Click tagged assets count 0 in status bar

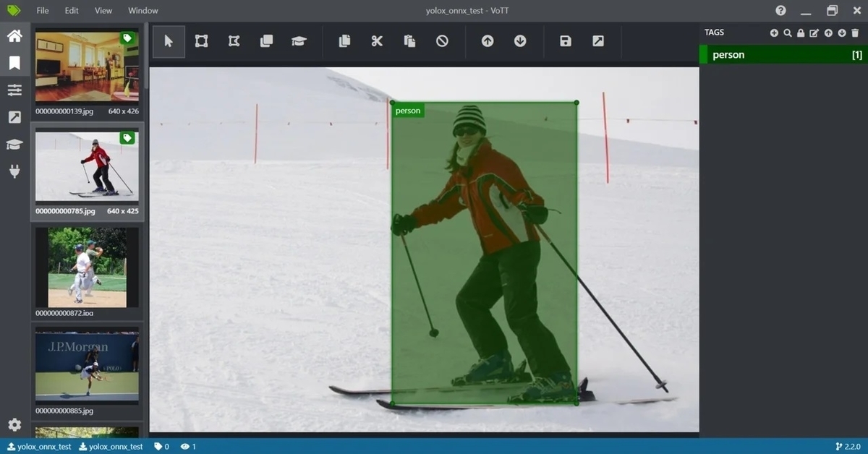tap(162, 447)
